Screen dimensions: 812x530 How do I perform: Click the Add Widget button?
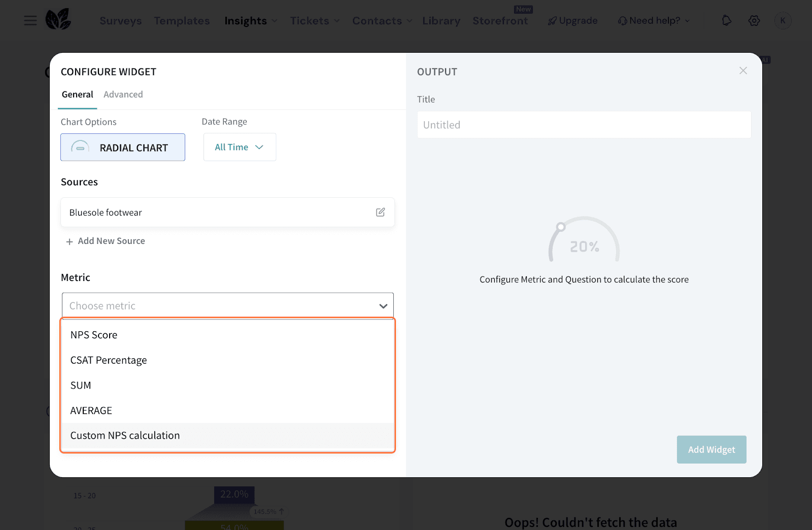point(711,449)
